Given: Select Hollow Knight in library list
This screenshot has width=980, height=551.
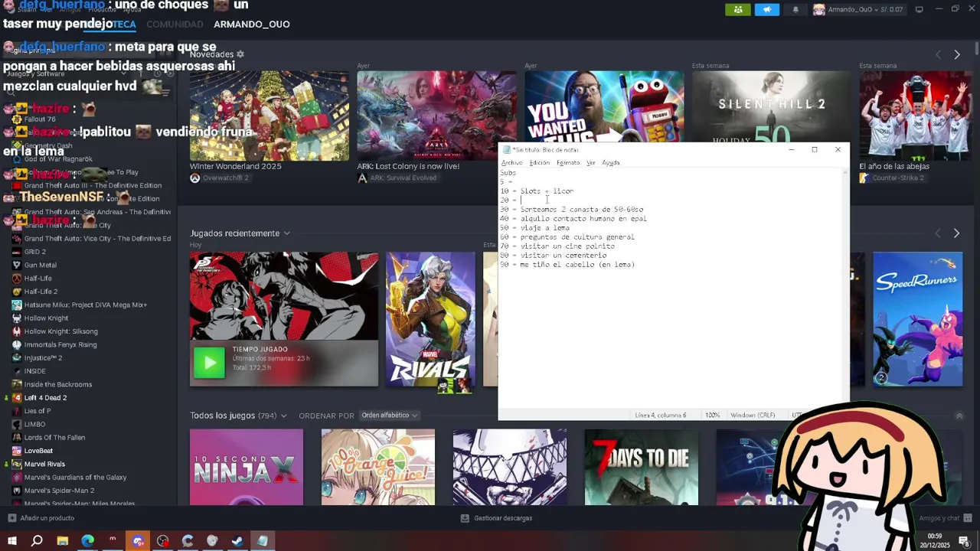Looking at the screenshot, I should (x=46, y=318).
